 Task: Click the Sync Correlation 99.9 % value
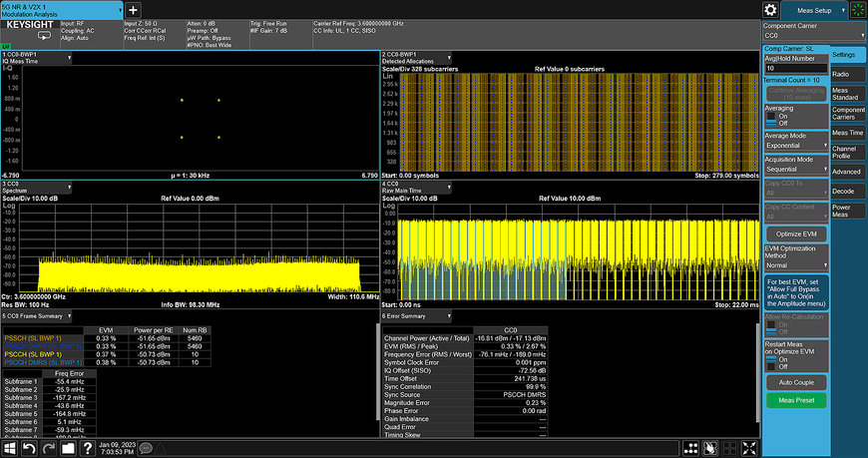tap(536, 386)
